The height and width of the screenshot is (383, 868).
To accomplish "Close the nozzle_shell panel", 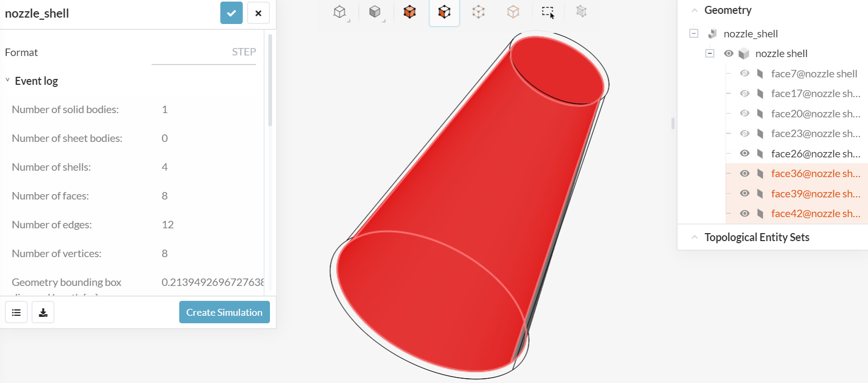I will 258,13.
